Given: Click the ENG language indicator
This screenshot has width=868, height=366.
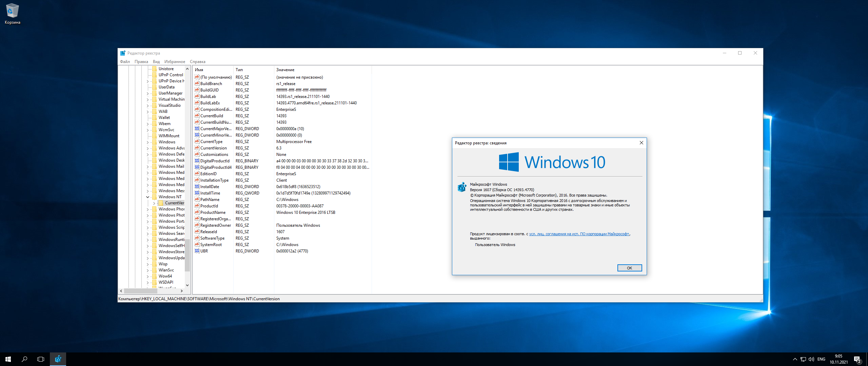Looking at the screenshot, I should coord(822,359).
